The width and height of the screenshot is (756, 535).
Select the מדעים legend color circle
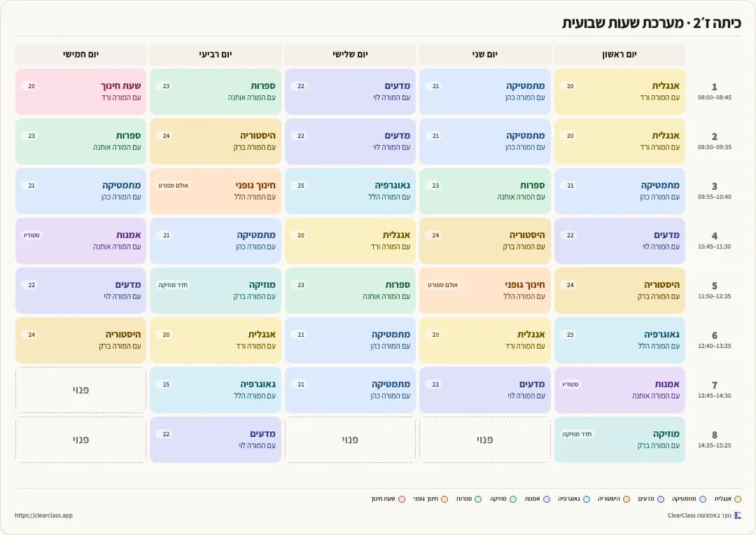click(x=661, y=499)
